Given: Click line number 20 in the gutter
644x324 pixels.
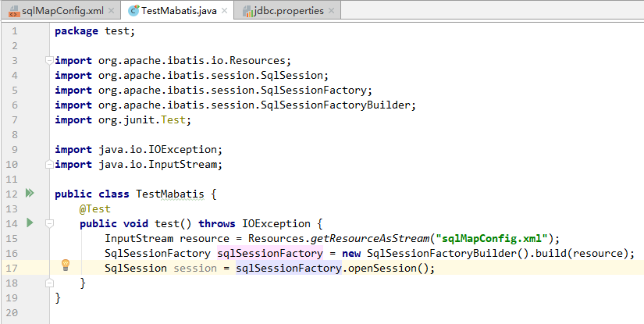Looking at the screenshot, I should (12, 312).
